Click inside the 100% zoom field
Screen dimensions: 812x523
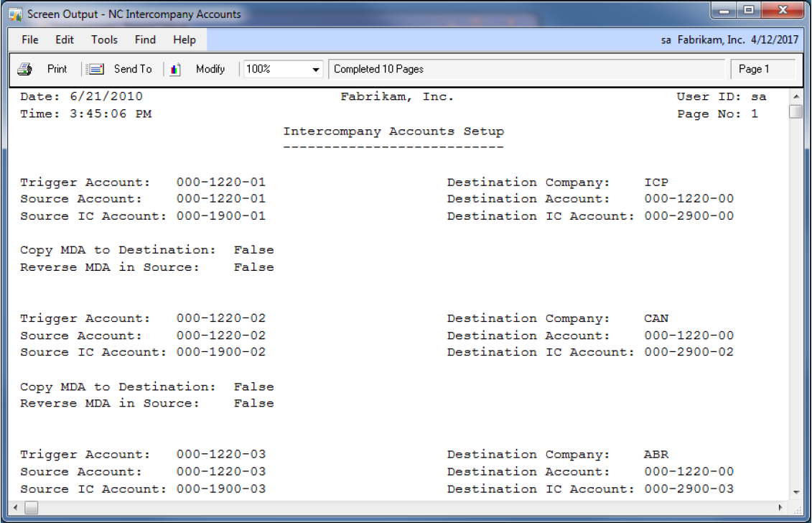pos(276,70)
